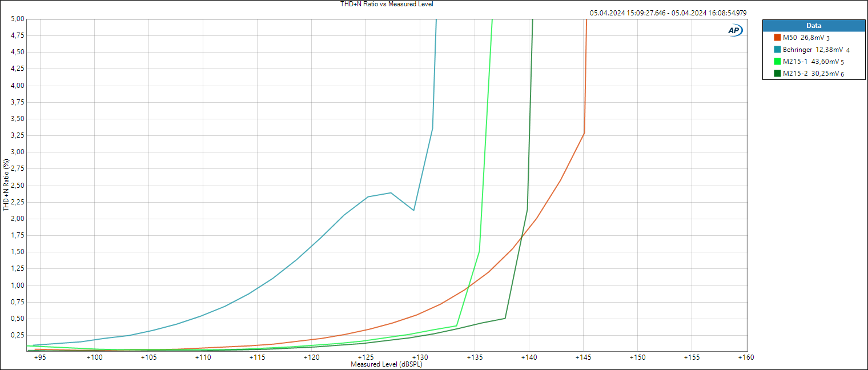
Task: Click the timestamp range text
Action: [668, 13]
